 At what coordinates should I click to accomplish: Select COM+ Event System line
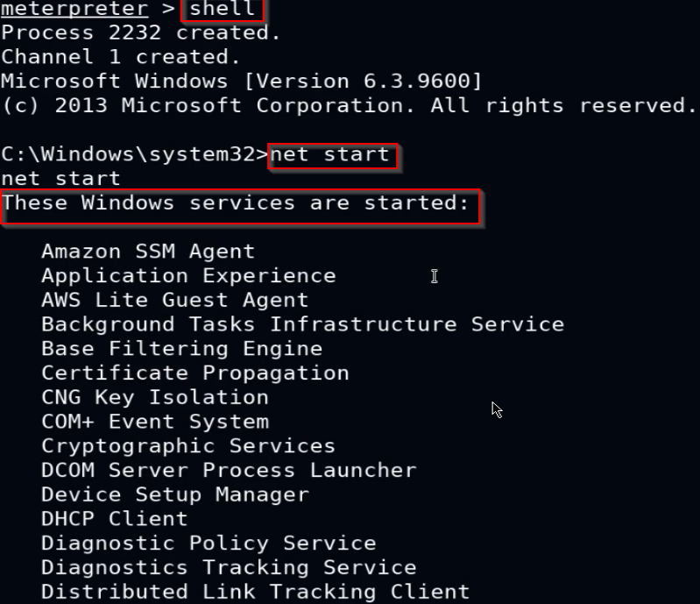click(155, 422)
